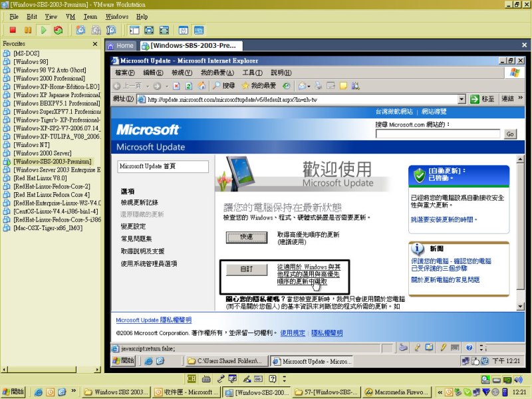
Task: Click the host 開始 Start button
Action: pos(13,392)
